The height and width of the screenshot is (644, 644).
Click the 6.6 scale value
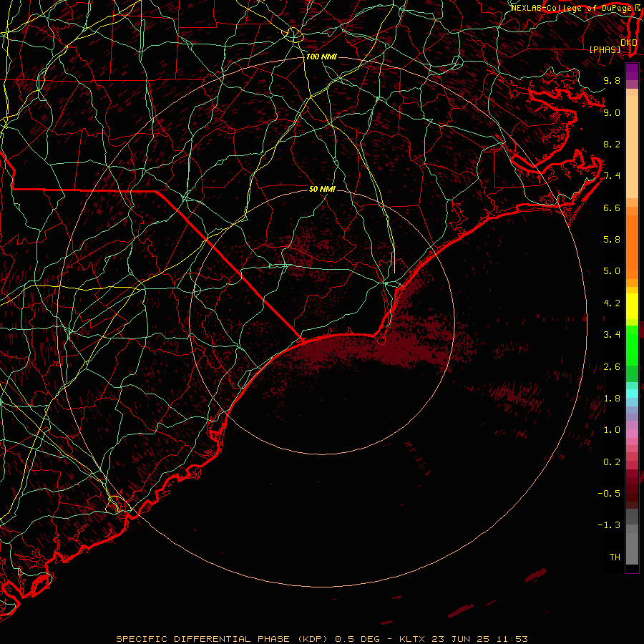(612, 208)
